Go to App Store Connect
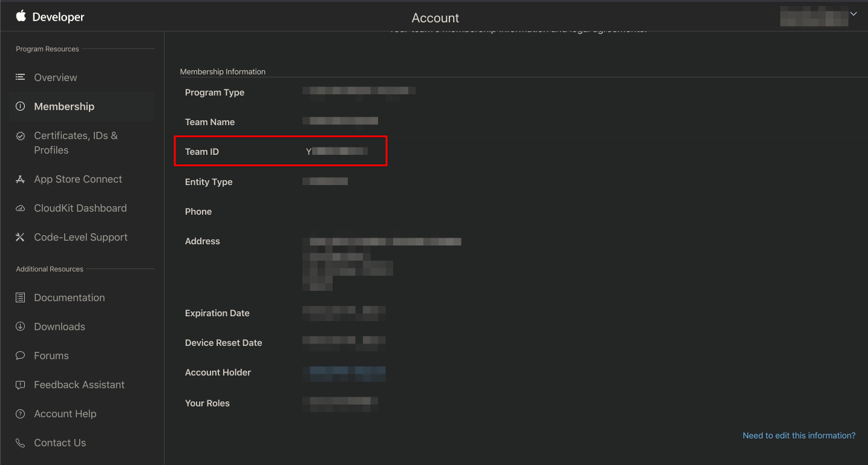 pyautogui.click(x=78, y=180)
